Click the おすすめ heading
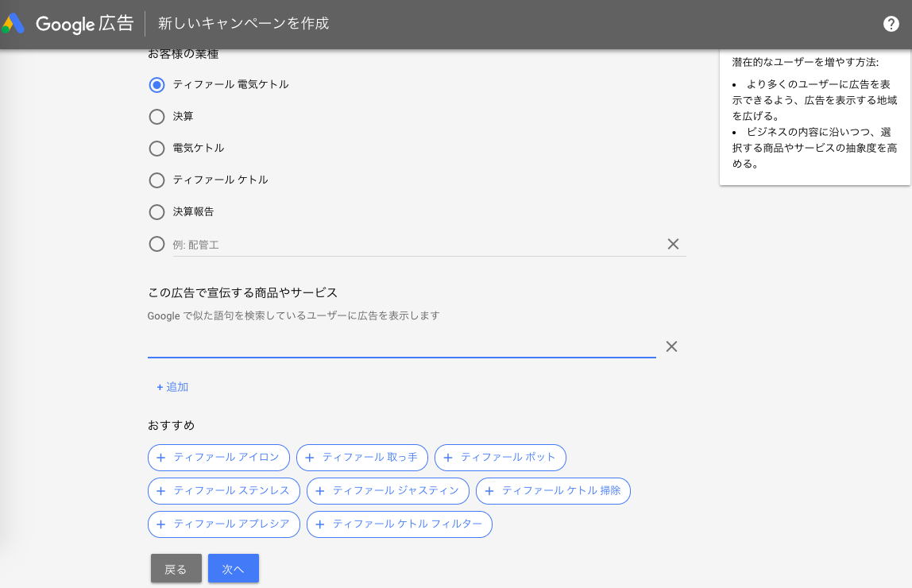The height and width of the screenshot is (588, 912). pos(171,425)
